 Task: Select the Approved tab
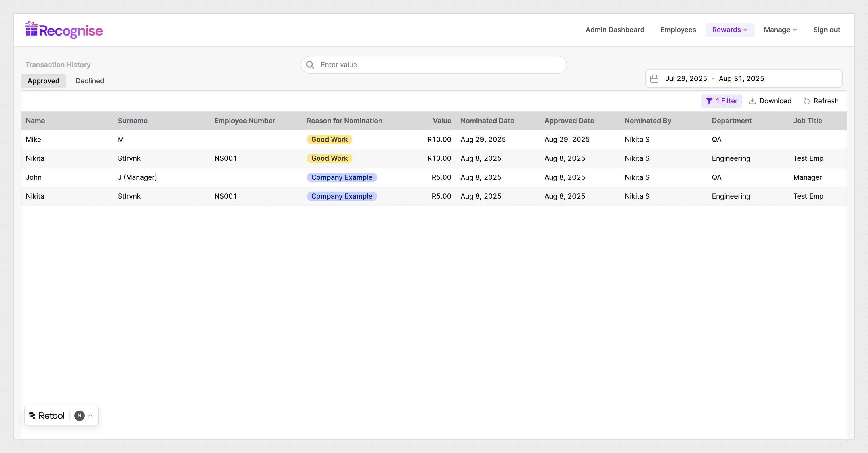click(43, 81)
